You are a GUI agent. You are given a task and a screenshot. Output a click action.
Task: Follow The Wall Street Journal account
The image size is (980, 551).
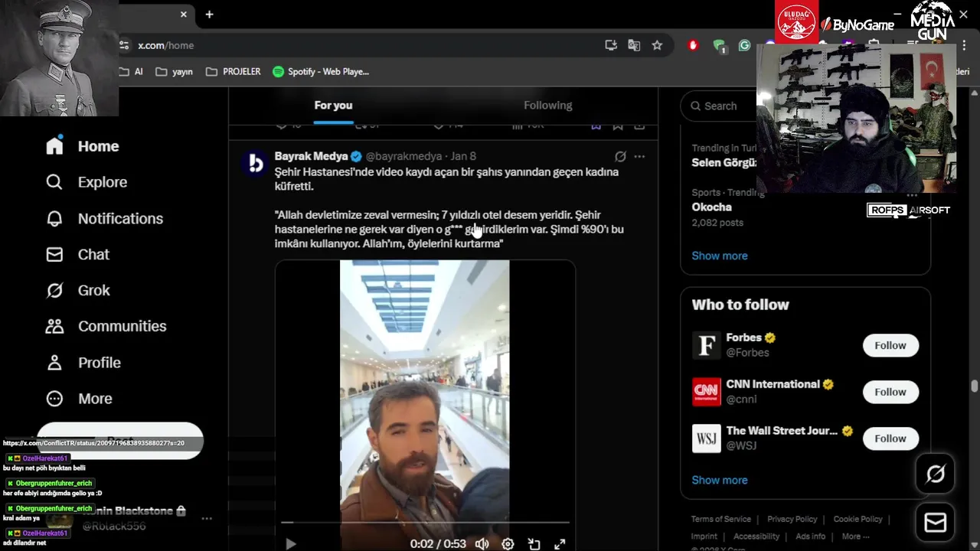click(890, 439)
